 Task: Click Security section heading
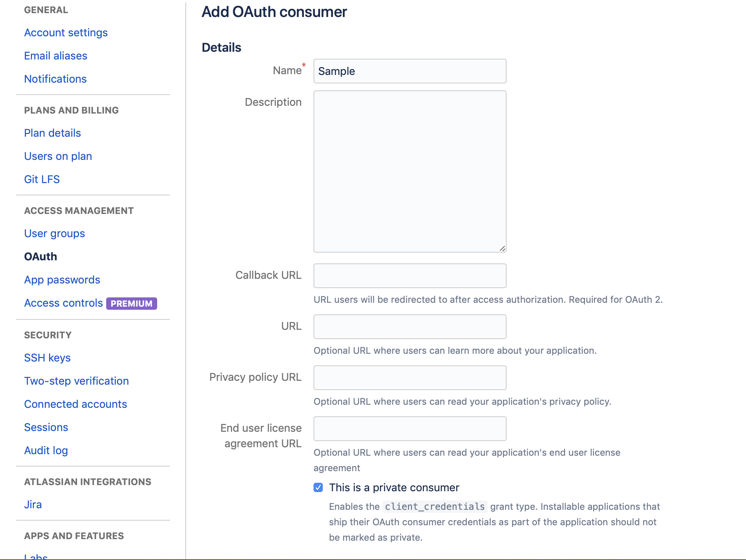click(47, 335)
